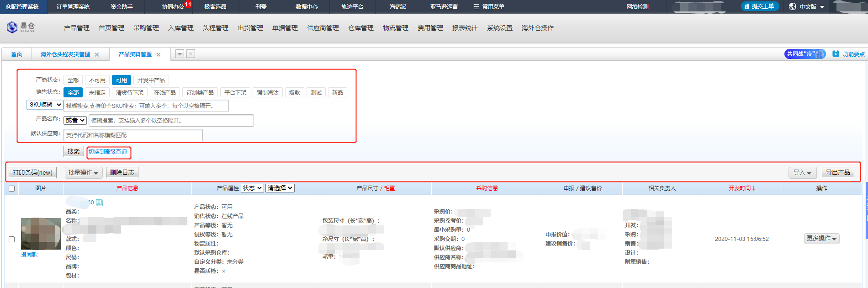The image size is (868, 288).
Task: Open the first product thumbnail image
Action: (x=41, y=234)
